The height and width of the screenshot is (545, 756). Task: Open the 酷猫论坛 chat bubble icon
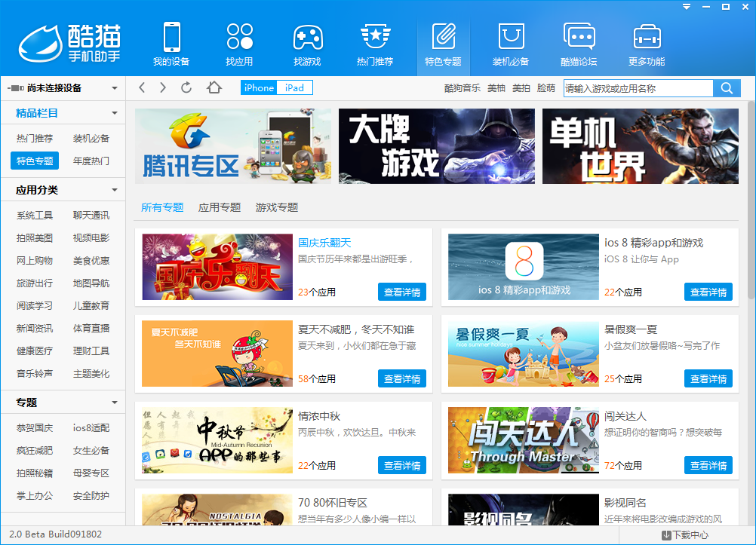point(579,37)
